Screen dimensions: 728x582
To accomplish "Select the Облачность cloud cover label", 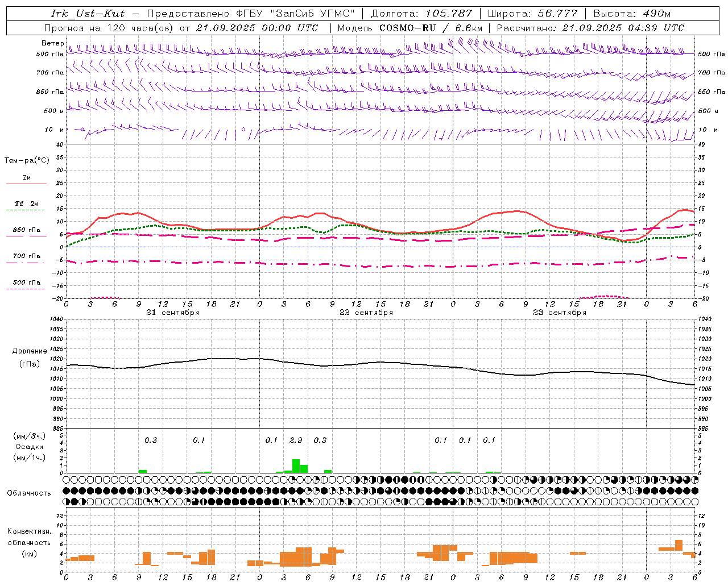I will [29, 493].
